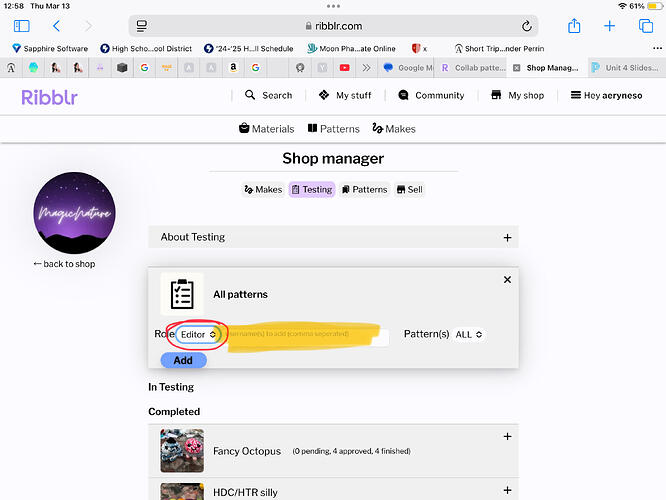
Task: Click the search magnifier icon
Action: (250, 95)
